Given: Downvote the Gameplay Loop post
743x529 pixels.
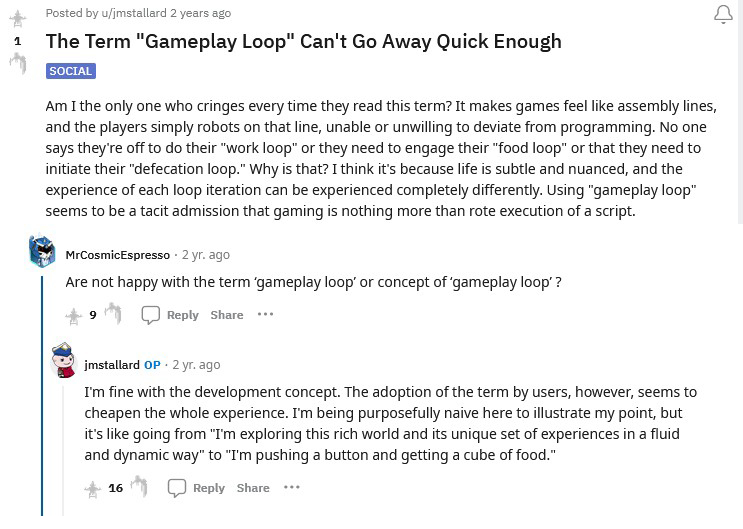Looking at the screenshot, I should [17, 64].
